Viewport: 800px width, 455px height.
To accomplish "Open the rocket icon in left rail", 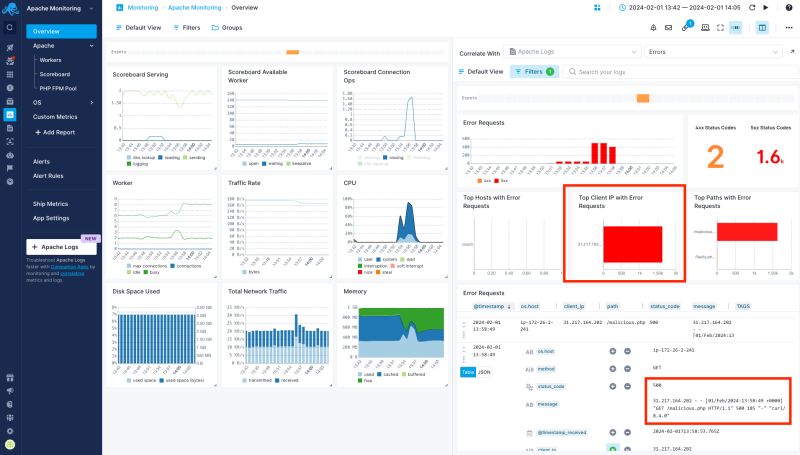I will coord(9,47).
